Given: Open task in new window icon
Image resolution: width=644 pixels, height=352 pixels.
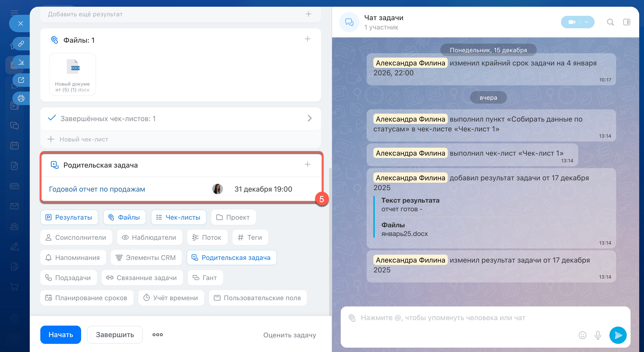Looking at the screenshot, I should (21, 80).
